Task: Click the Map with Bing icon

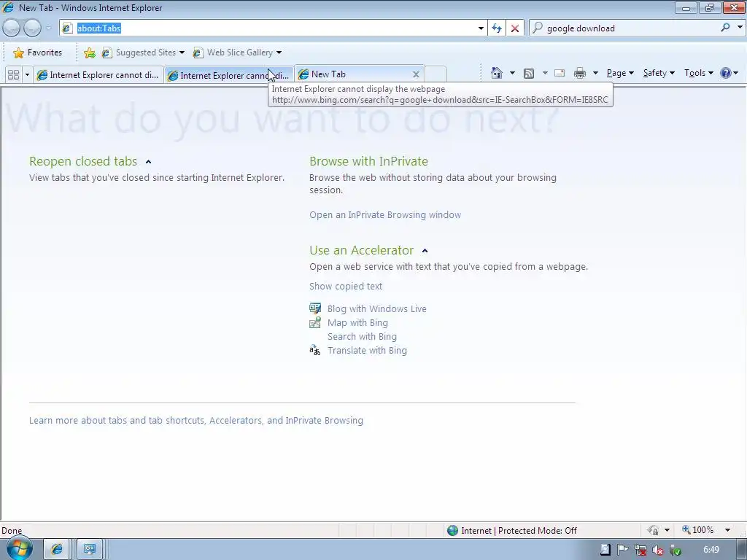Action: [315, 323]
